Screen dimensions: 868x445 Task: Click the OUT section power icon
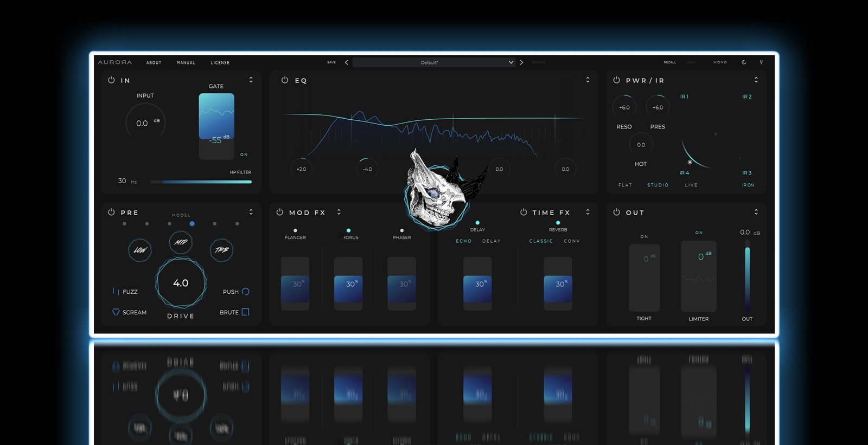click(x=616, y=212)
